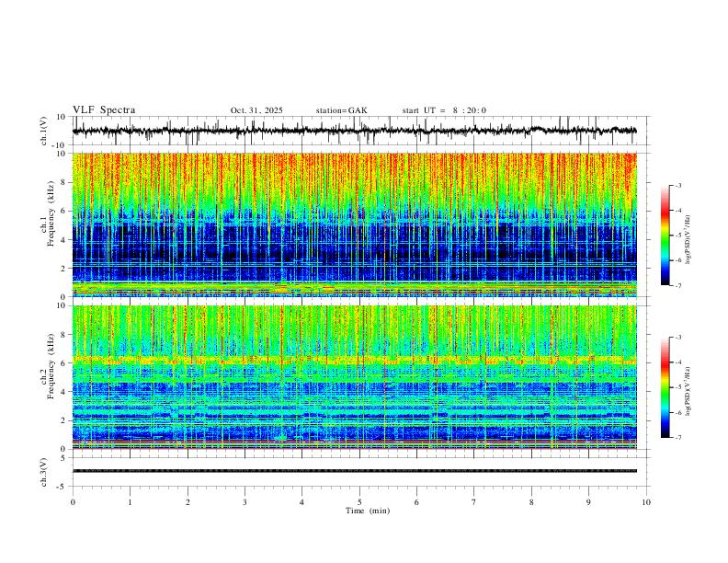
Task: Click the ch.1 spectrogram color scale bar
Action: [665, 235]
